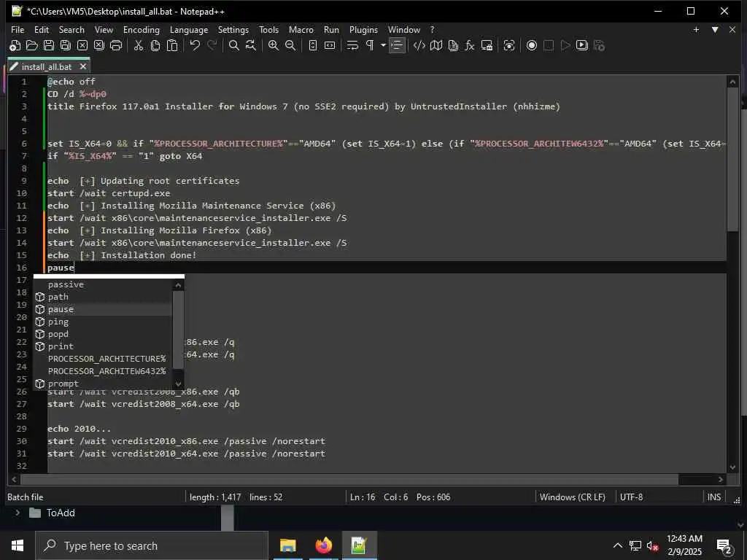Open the Search menu
This screenshot has width=747, height=560.
pos(71,29)
